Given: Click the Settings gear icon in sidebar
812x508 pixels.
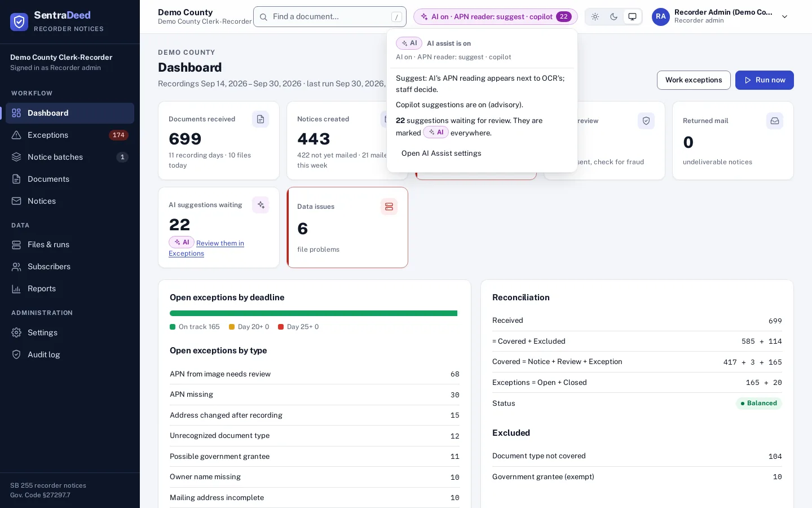Looking at the screenshot, I should 16,332.
